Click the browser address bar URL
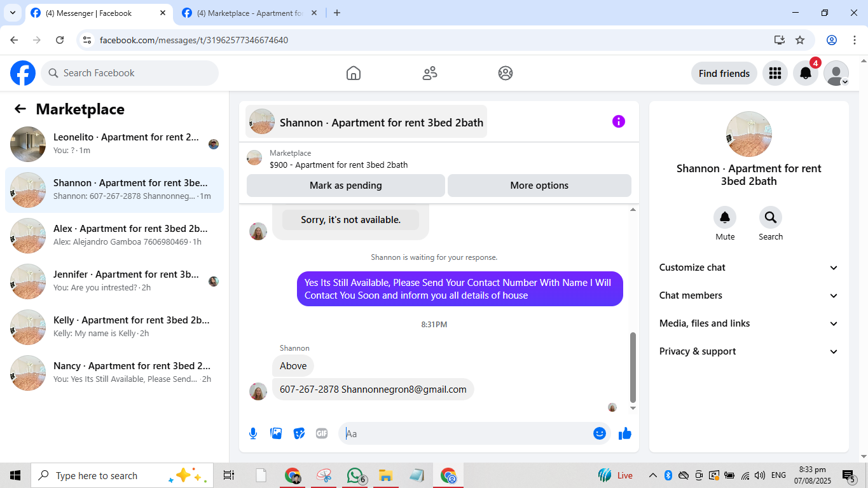This screenshot has width=868, height=488. [194, 40]
